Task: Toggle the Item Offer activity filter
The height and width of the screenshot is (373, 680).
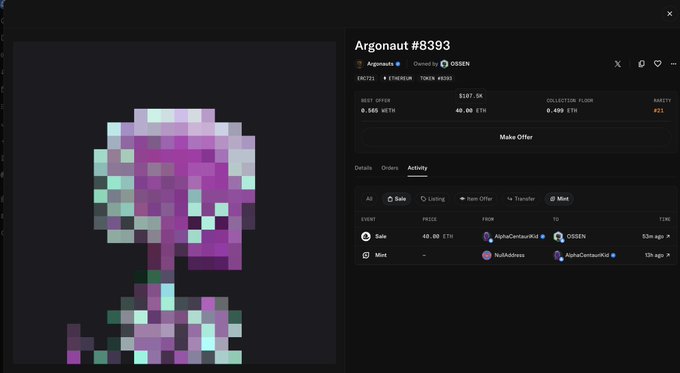Action: click(476, 199)
